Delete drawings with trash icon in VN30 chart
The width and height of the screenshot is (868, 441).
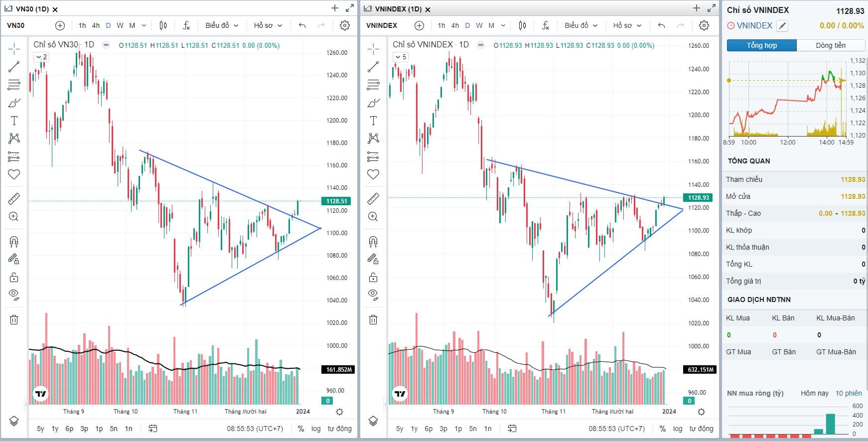(x=14, y=320)
